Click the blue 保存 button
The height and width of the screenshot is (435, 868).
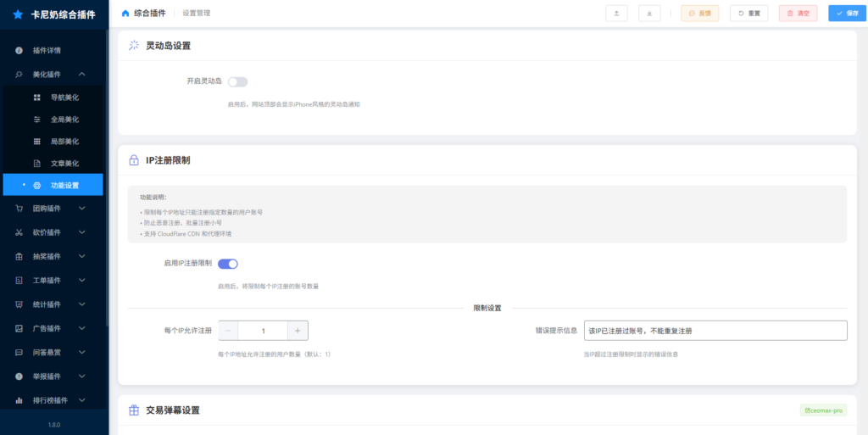pos(848,14)
